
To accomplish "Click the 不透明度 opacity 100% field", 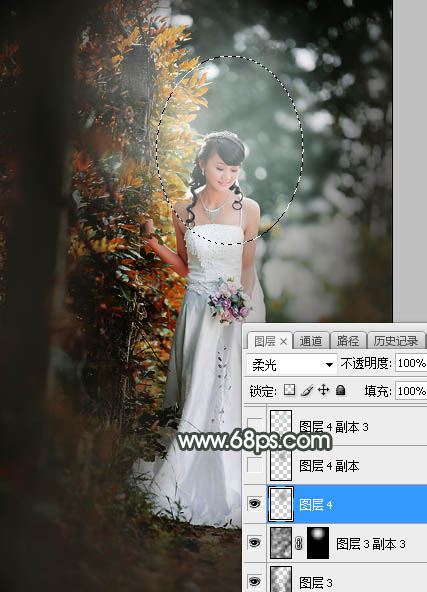I will (x=411, y=363).
